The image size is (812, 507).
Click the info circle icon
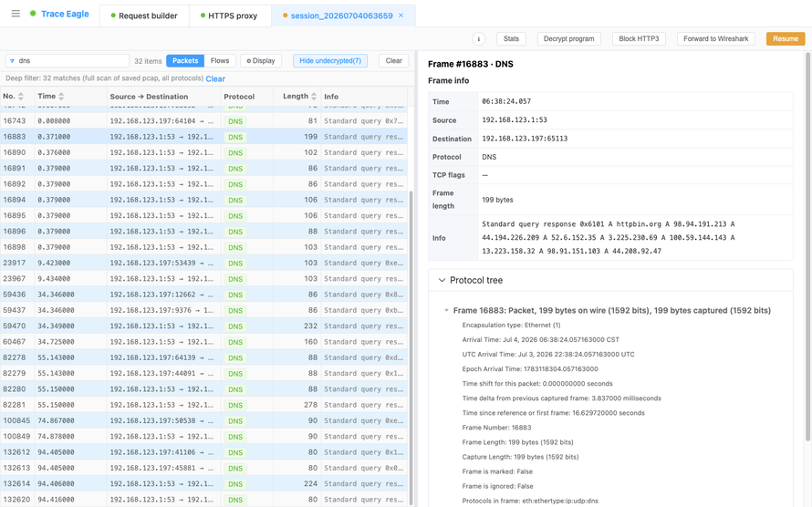478,39
